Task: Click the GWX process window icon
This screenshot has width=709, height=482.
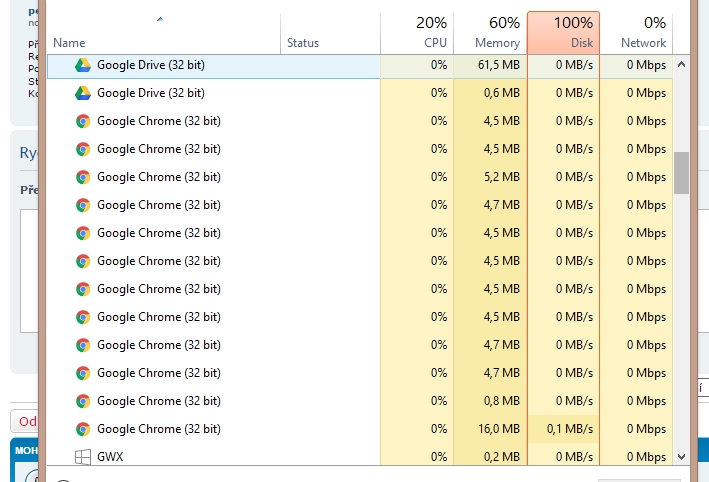Action: pyautogui.click(x=83, y=457)
